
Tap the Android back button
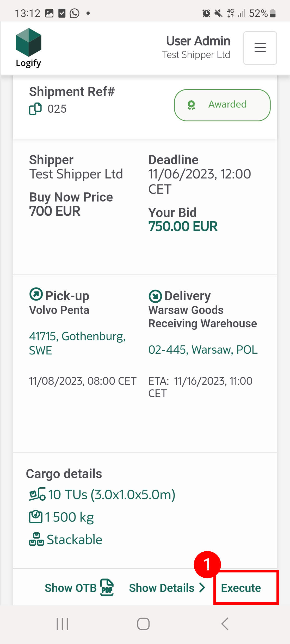pos(225,624)
